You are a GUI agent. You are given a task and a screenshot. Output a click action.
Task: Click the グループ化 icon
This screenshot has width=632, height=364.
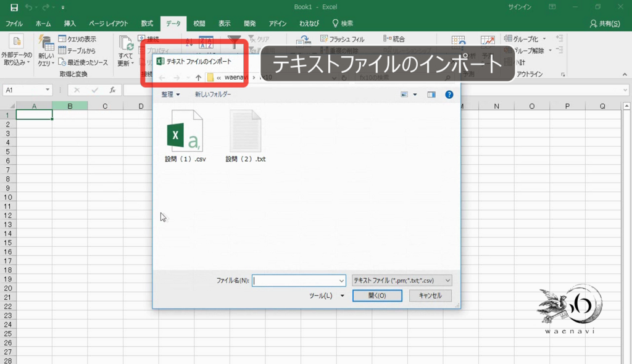(508, 39)
